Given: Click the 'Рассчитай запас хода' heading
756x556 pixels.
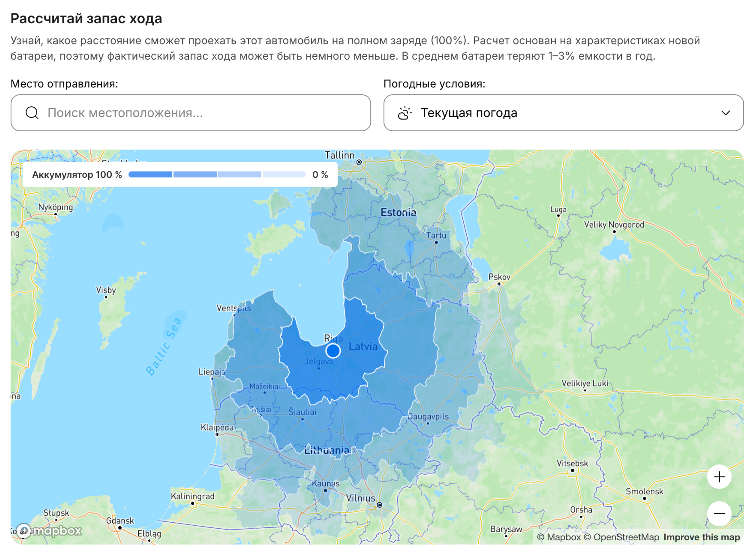Looking at the screenshot, I should pos(86,18).
